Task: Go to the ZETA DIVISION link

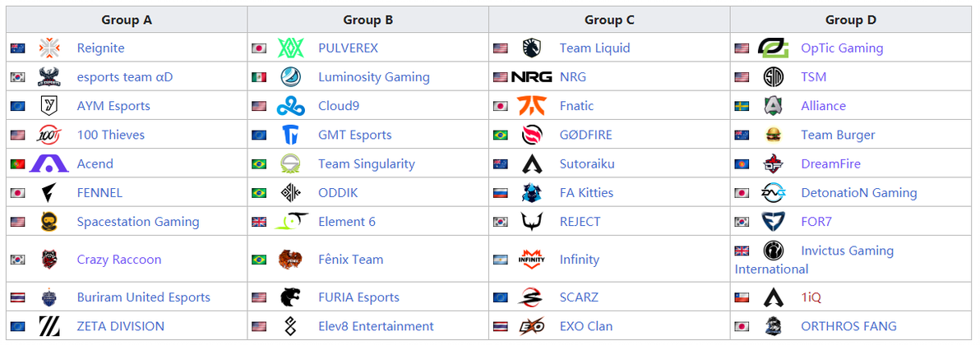Action: 120,326
